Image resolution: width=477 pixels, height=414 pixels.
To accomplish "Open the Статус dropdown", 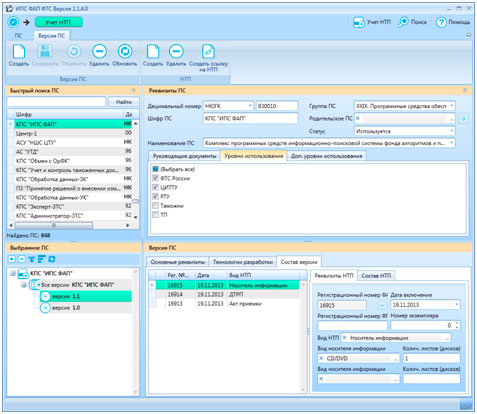I will tap(452, 131).
